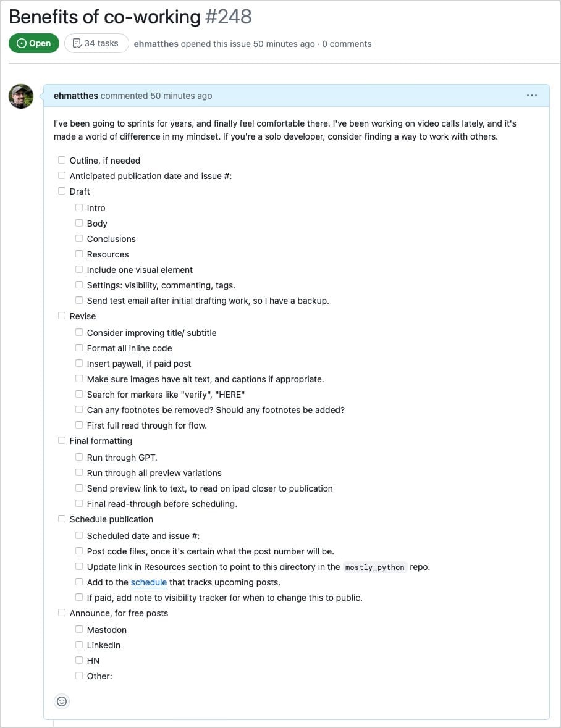
Task: Check "Format all inline code"
Action: pos(78,347)
